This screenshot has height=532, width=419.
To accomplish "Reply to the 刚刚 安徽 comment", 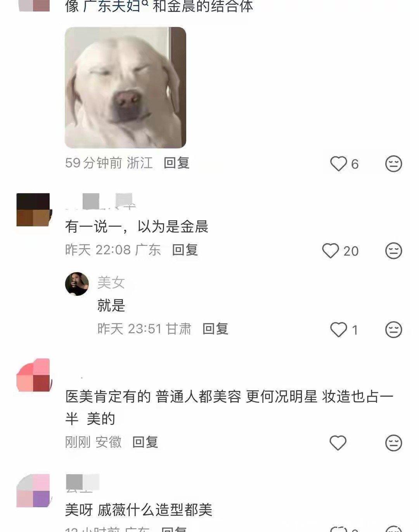I will click(x=145, y=442).
